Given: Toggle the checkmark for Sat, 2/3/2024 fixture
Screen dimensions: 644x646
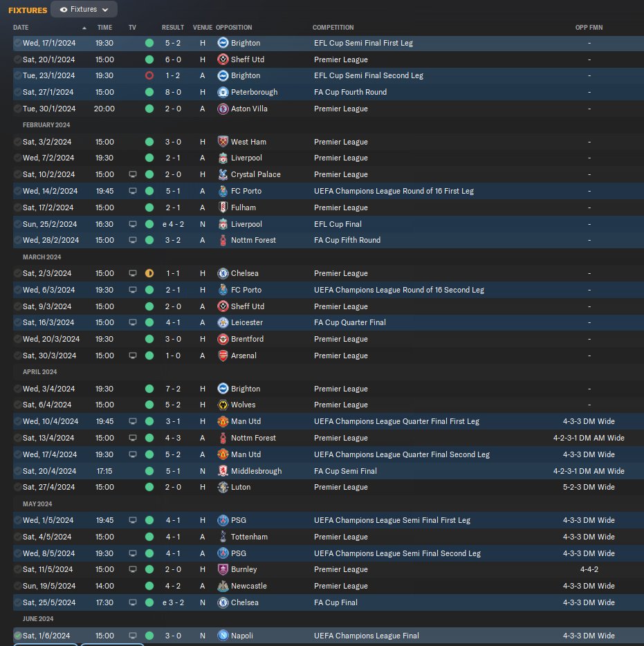Looking at the screenshot, I should (18, 273).
